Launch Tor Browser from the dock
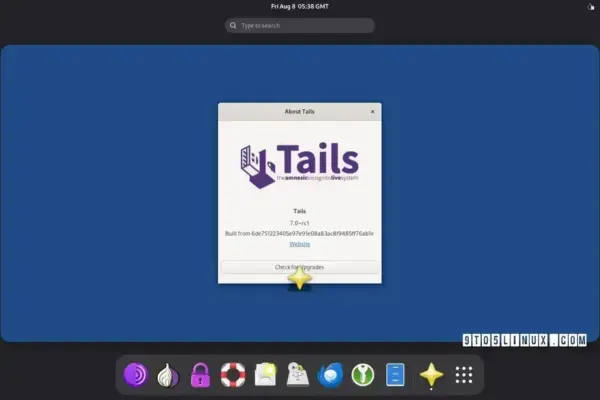The height and width of the screenshot is (400, 600). coord(135,375)
